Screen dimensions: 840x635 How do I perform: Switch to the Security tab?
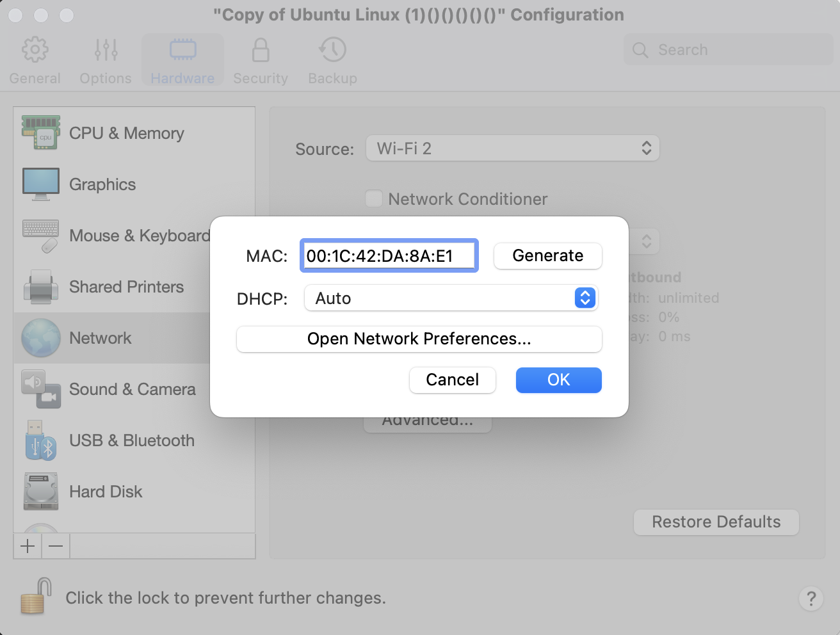tap(261, 60)
